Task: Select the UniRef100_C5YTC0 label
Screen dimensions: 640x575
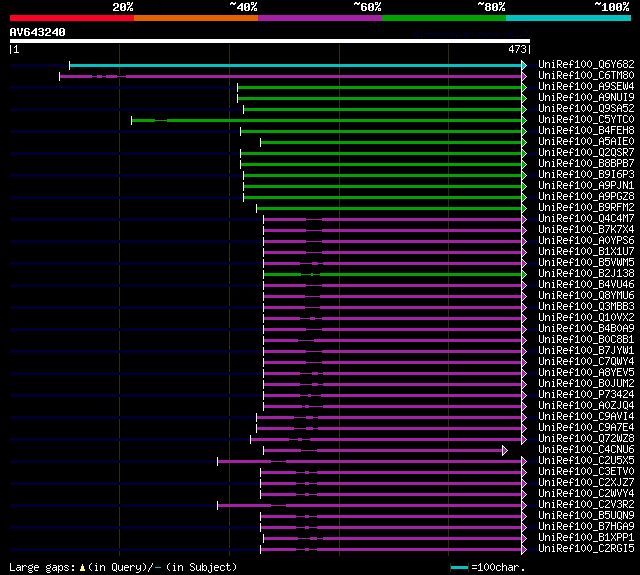Action: pos(586,120)
